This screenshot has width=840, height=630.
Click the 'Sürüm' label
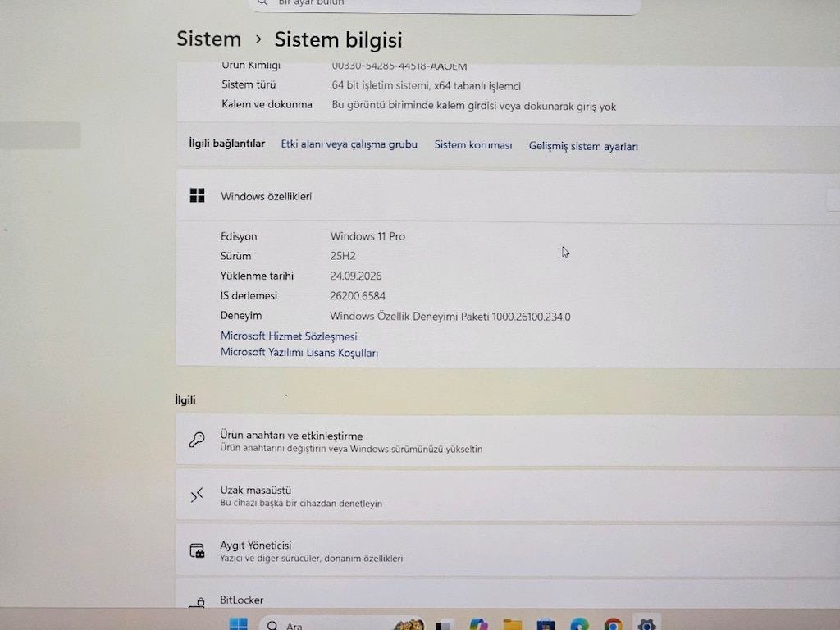tap(235, 256)
